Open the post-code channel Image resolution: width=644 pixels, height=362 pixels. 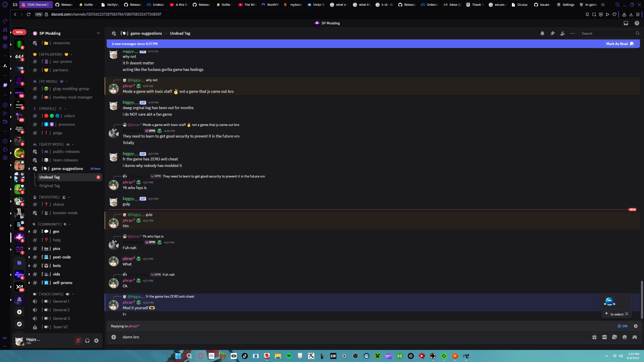(x=62, y=257)
